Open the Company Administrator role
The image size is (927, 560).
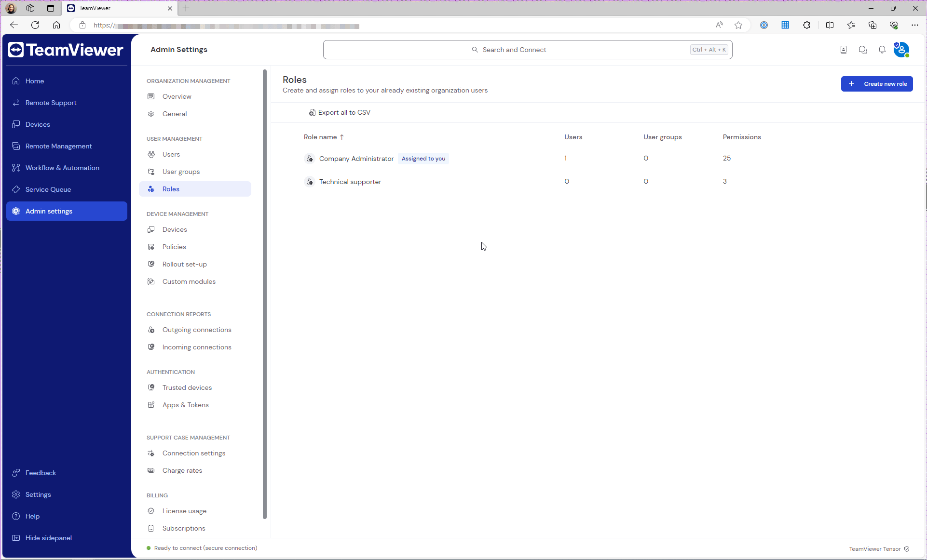356,158
